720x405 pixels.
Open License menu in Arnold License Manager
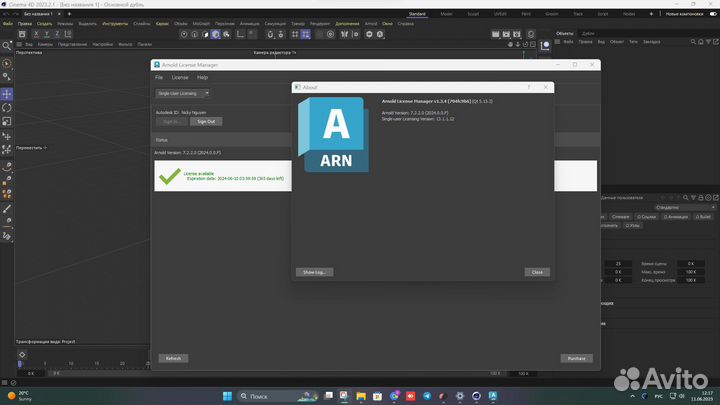[180, 78]
